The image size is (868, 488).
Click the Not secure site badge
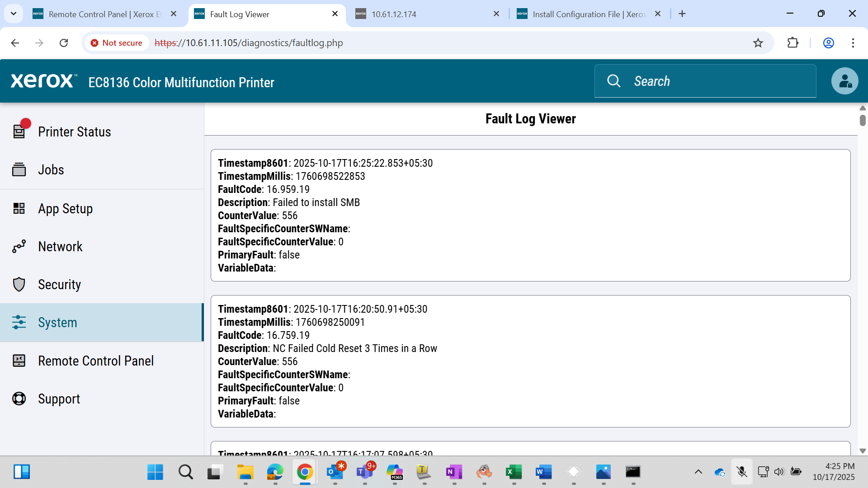pyautogui.click(x=117, y=43)
